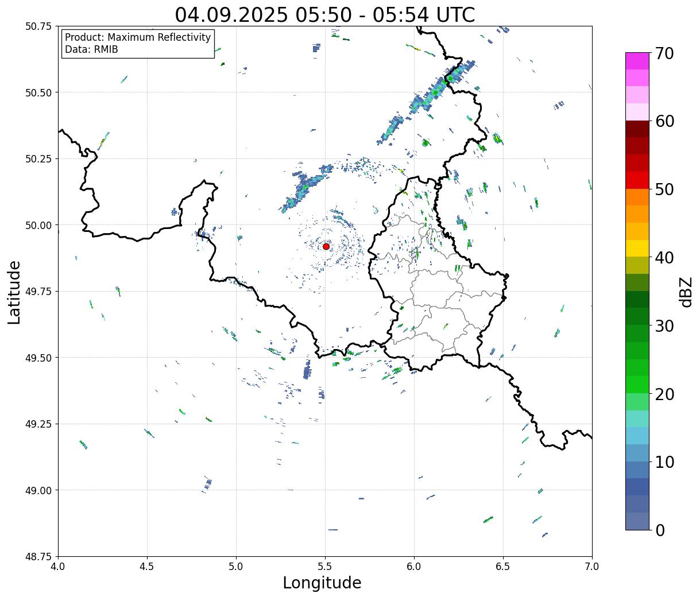This screenshot has height=597, width=700.
Task: Click the colorbar tick label 60
Action: (665, 121)
